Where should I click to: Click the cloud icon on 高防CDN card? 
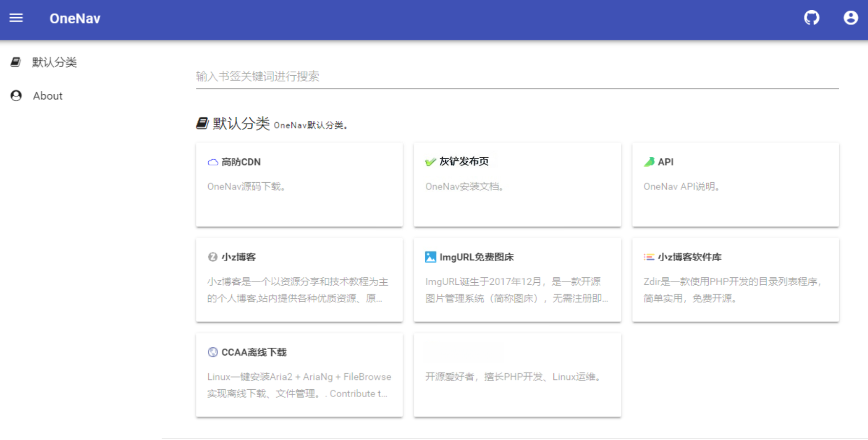[x=213, y=162]
